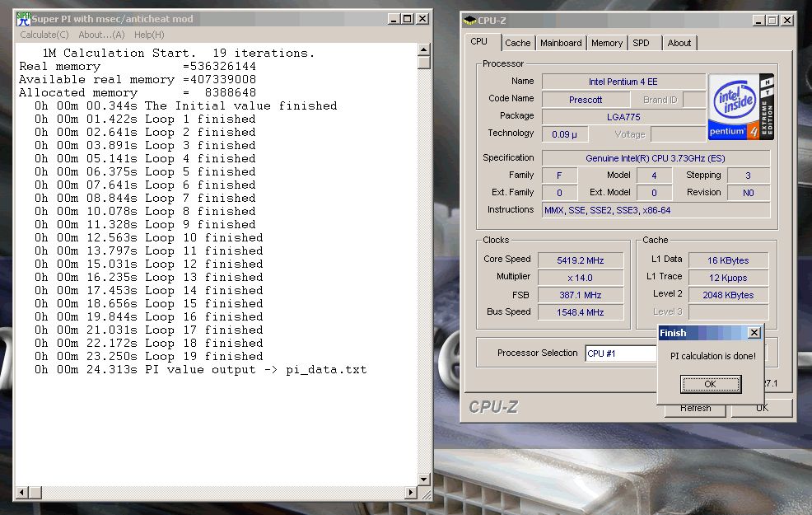Minimize the CPU-Z window
The width and height of the screenshot is (812, 515).
[758, 21]
